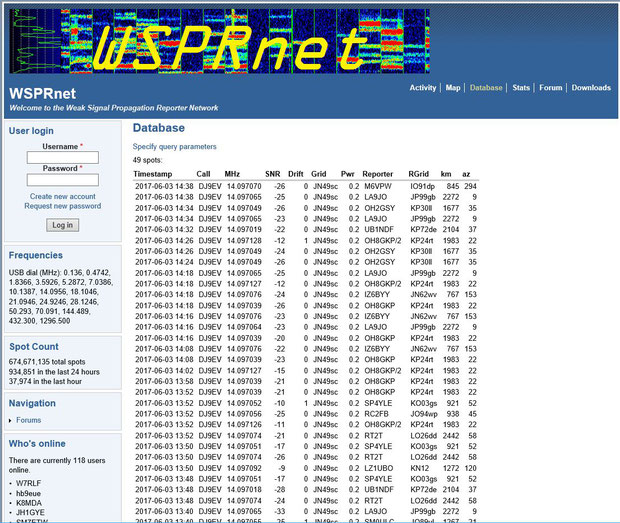Open the Map menu item
620x523 pixels.
(x=453, y=88)
